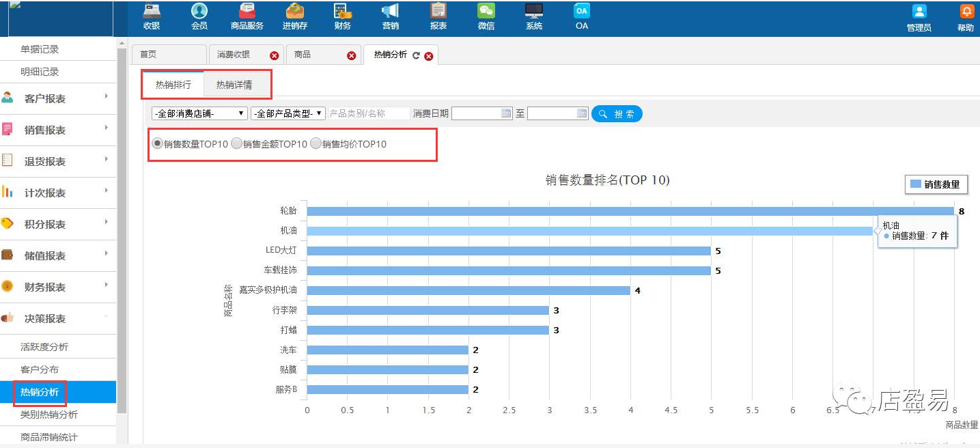Screen dimensions: 980x448
Task: Expand the 储值报表 menu arrow
Action: (x=107, y=254)
